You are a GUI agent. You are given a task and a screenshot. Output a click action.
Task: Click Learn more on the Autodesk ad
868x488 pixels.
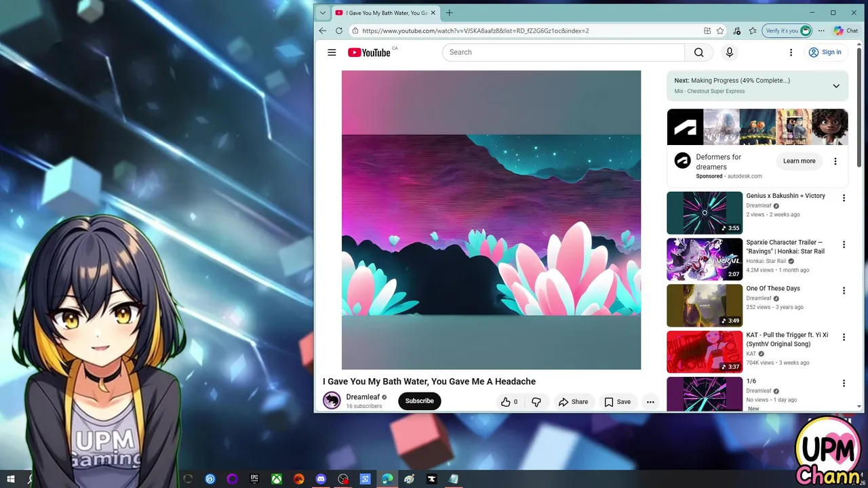pos(799,161)
